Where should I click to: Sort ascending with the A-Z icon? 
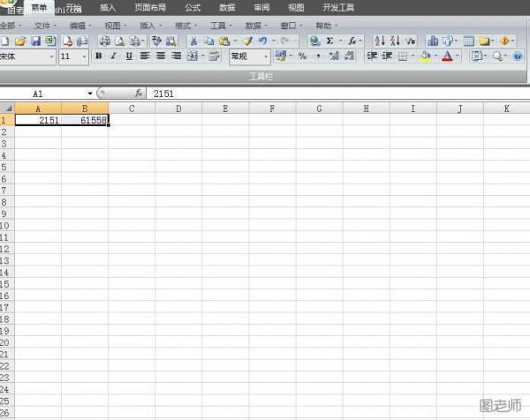(x=380, y=41)
